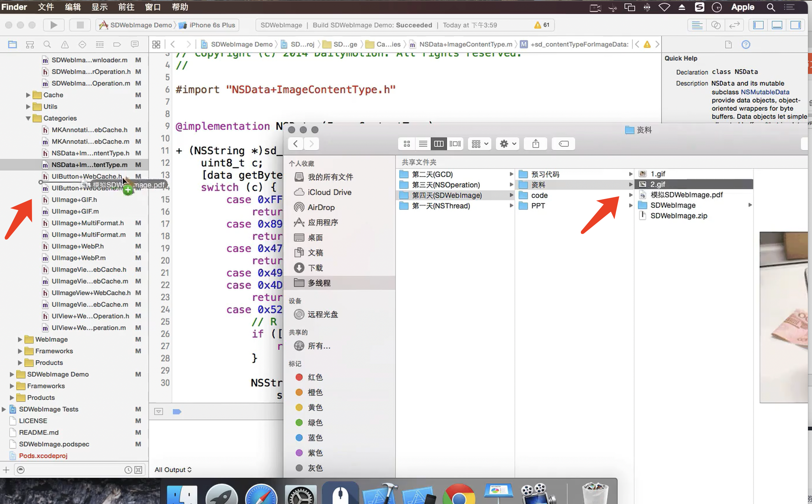Collapse the Categories folder
This screenshot has width=812, height=504.
[28, 118]
